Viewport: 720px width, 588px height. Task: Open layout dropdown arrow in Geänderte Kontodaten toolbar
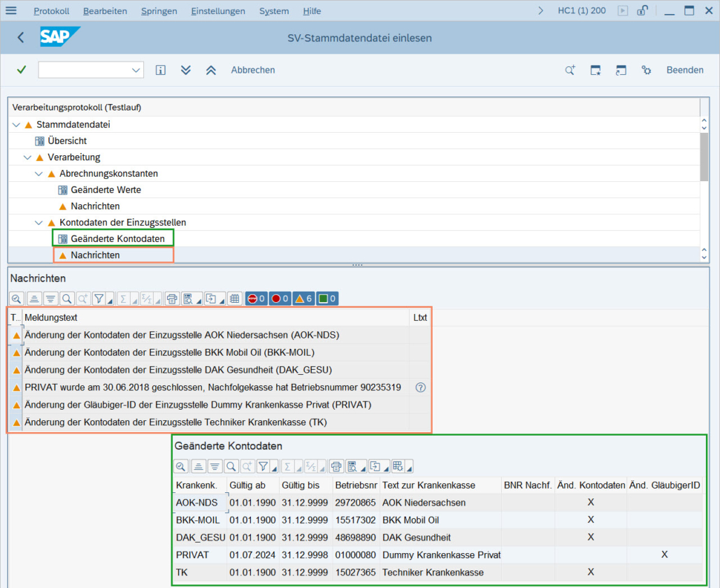(409, 469)
